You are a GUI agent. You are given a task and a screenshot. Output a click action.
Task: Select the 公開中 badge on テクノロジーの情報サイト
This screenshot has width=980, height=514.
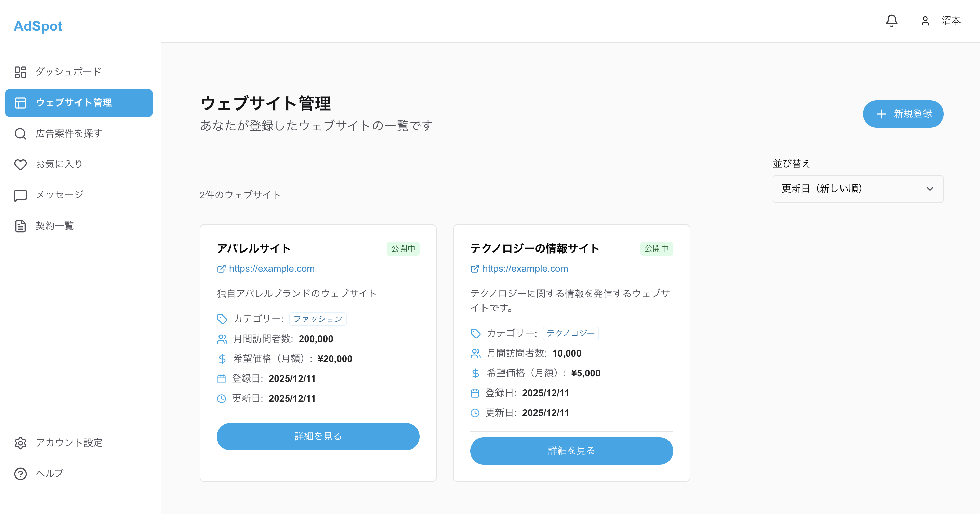(657, 249)
